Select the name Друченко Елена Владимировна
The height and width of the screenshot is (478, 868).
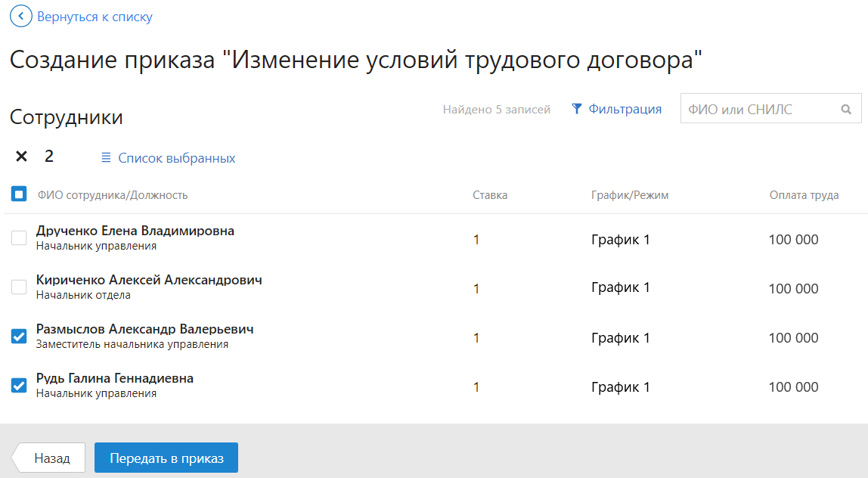(x=135, y=231)
